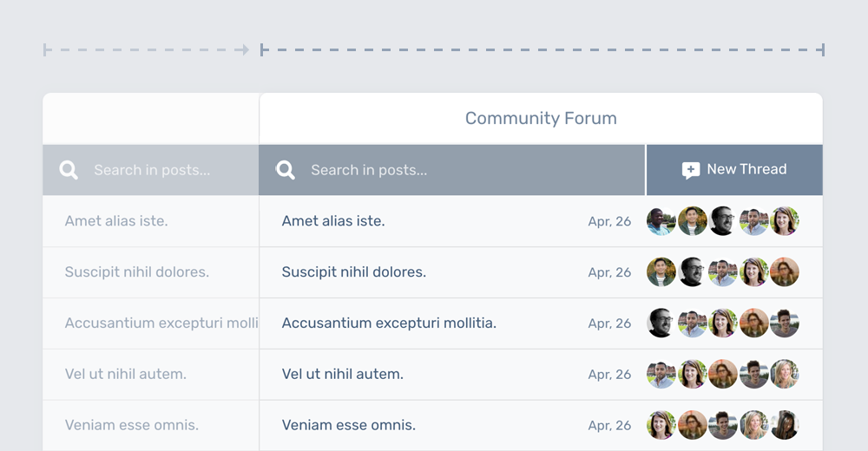Select 'Amet alias iste.' in the faded left panel
Image resolution: width=868 pixels, height=451 pixels.
pos(116,221)
